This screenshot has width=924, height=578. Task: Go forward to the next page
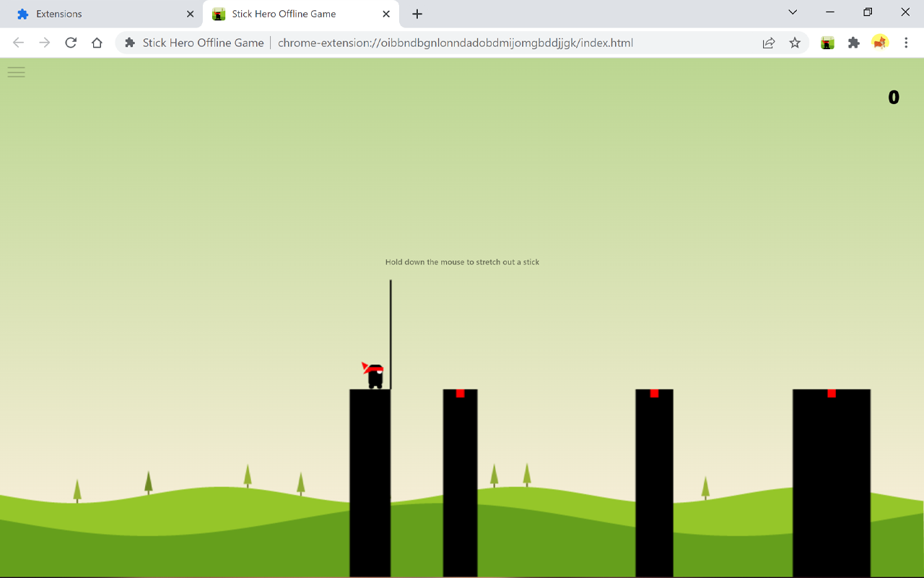(45, 43)
